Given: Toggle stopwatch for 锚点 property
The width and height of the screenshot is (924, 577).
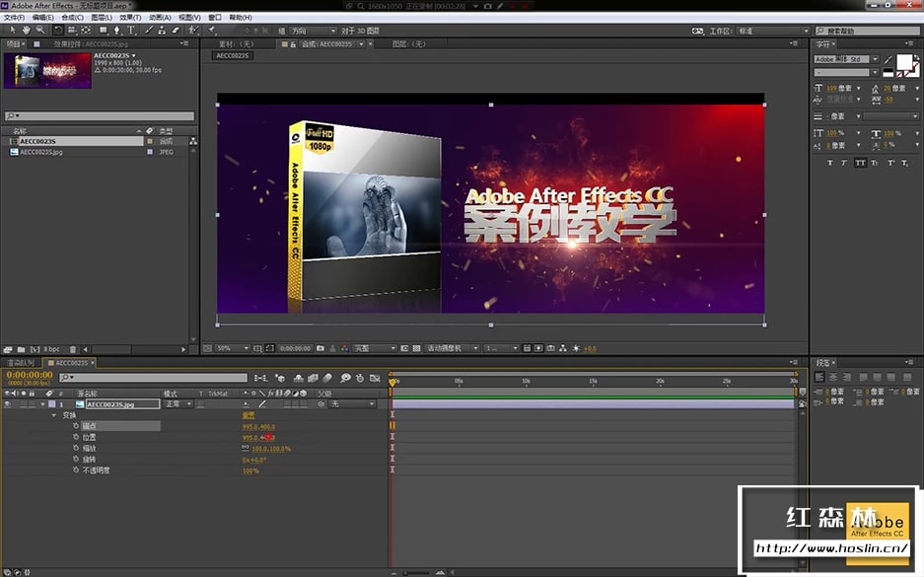Looking at the screenshot, I should tap(75, 425).
